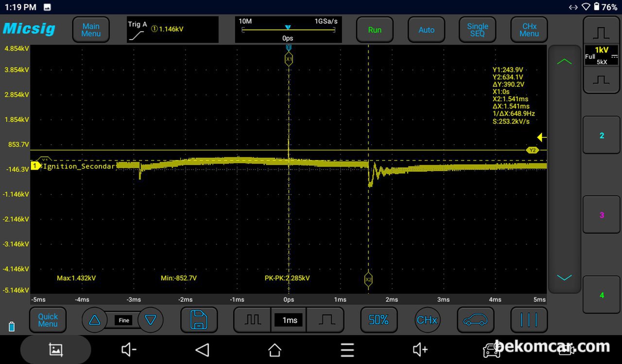The height and width of the screenshot is (364, 622).
Task: Select the narrower timebase pulse icon
Action: (x=252, y=320)
